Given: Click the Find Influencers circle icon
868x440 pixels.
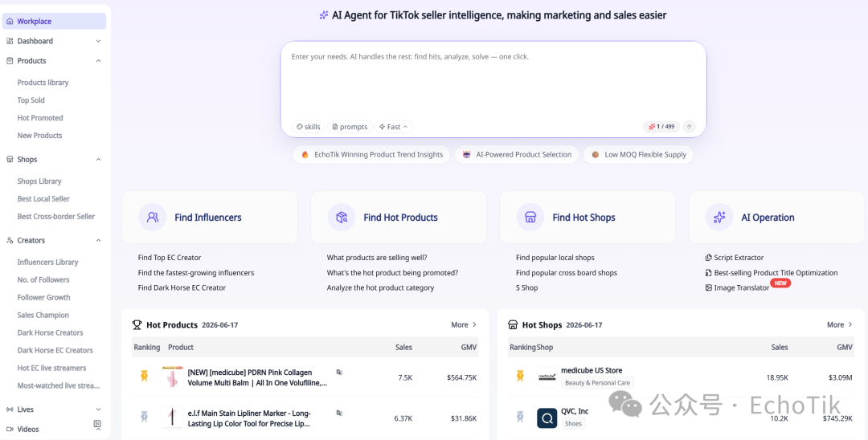Looking at the screenshot, I should [x=153, y=218].
